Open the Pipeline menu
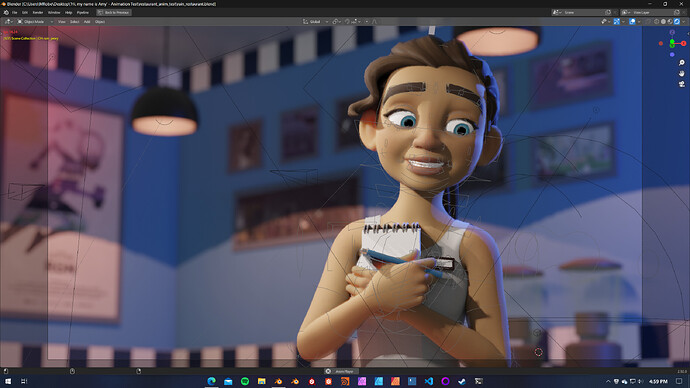The width and height of the screenshot is (690, 388). click(82, 12)
